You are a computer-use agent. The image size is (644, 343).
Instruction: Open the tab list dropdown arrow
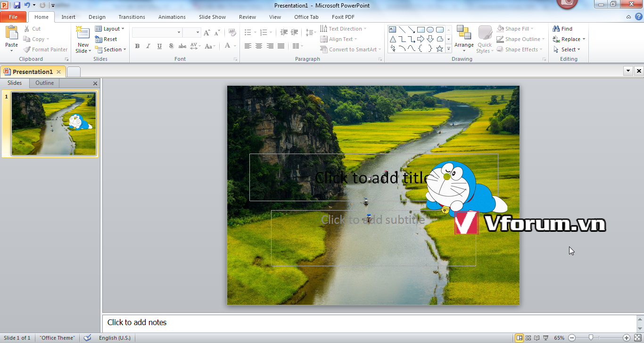pyautogui.click(x=628, y=71)
